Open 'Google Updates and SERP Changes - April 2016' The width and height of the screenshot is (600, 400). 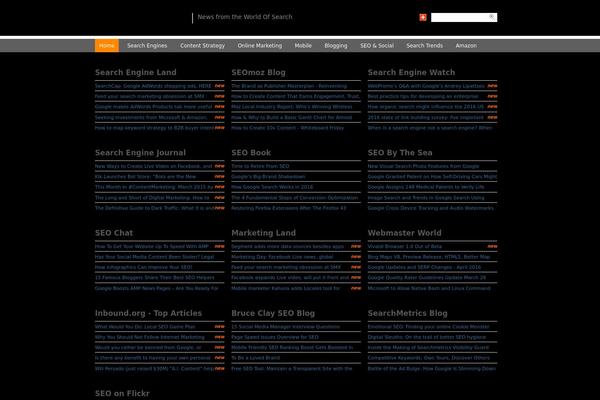pos(424,268)
